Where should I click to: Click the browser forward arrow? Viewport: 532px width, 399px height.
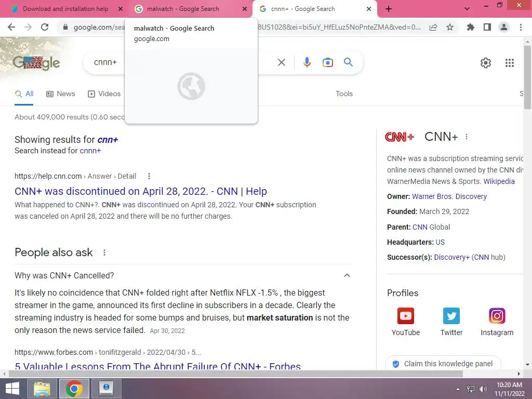pyautogui.click(x=28, y=27)
